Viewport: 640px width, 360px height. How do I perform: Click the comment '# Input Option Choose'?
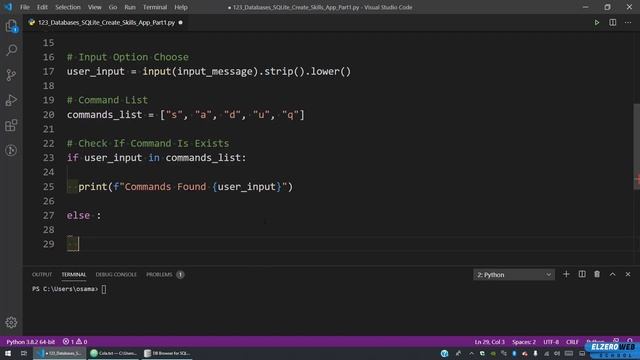[127, 57]
